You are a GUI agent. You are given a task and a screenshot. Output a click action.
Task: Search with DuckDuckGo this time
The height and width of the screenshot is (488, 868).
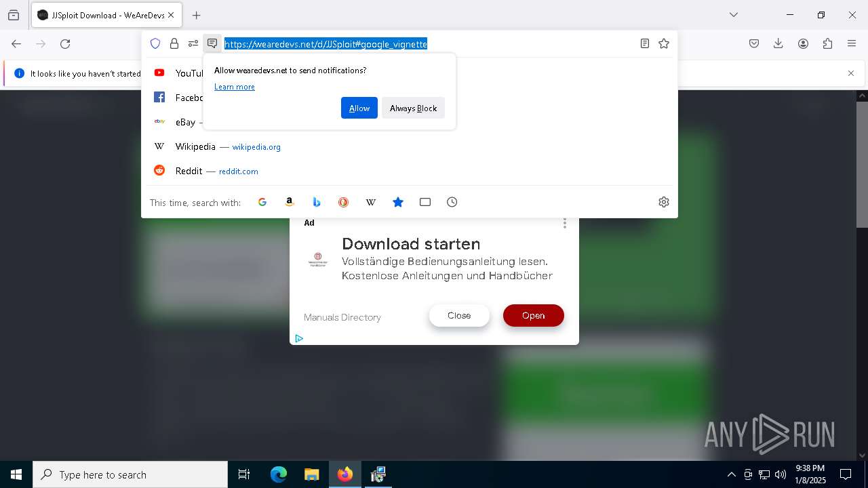pyautogui.click(x=344, y=202)
